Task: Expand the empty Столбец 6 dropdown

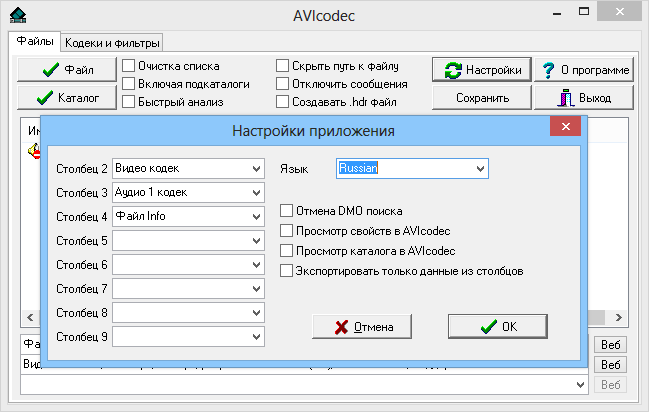Action: [x=188, y=265]
